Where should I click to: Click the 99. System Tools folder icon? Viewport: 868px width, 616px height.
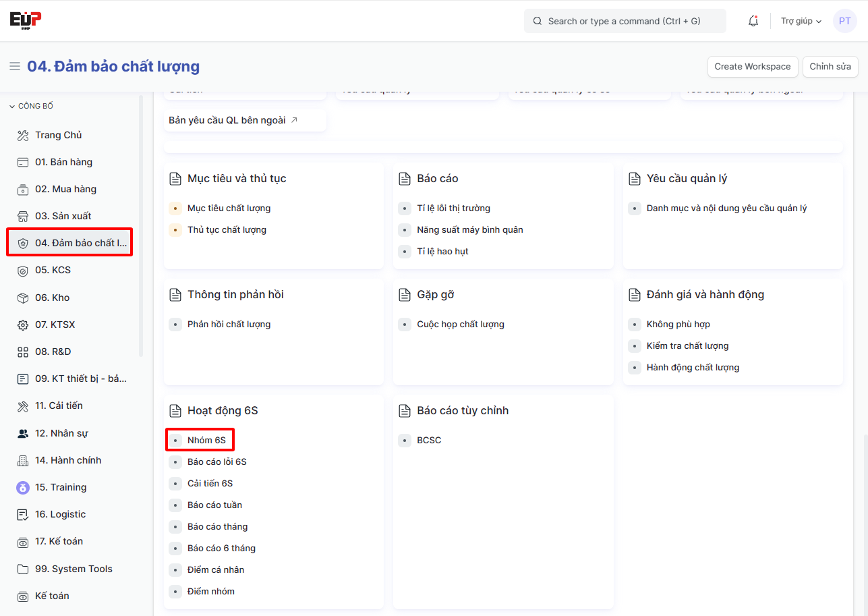[x=23, y=569]
